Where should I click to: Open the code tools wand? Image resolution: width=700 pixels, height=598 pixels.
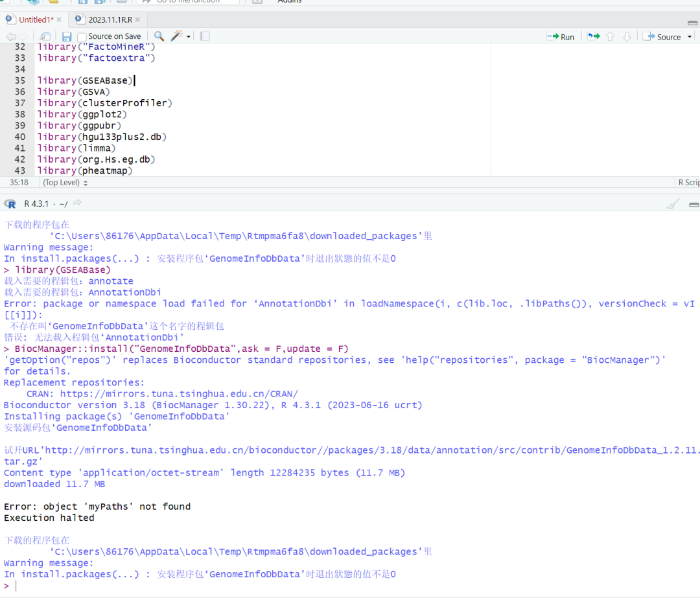pos(177,36)
